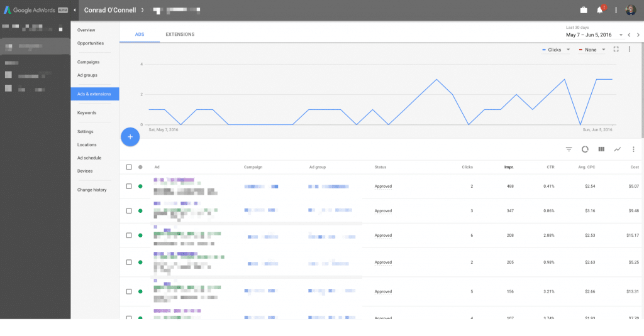644x336 pixels.
Task: Go to the previous date range
Action: pos(629,35)
